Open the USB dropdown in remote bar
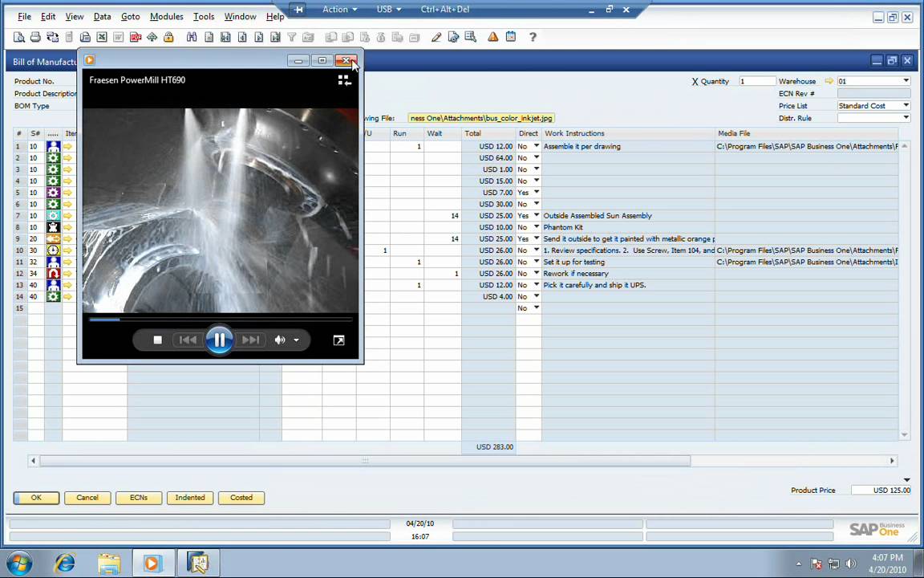Image resolution: width=924 pixels, height=578 pixels. [388, 10]
